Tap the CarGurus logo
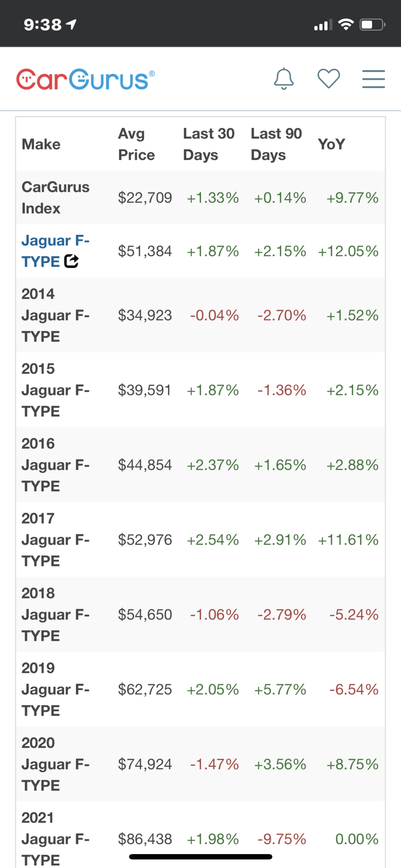 [85, 79]
